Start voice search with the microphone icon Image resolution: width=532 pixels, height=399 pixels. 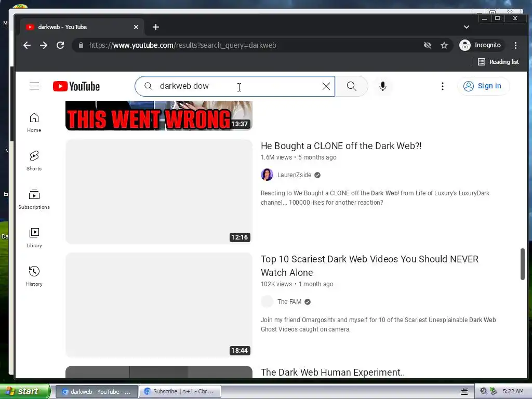383,86
